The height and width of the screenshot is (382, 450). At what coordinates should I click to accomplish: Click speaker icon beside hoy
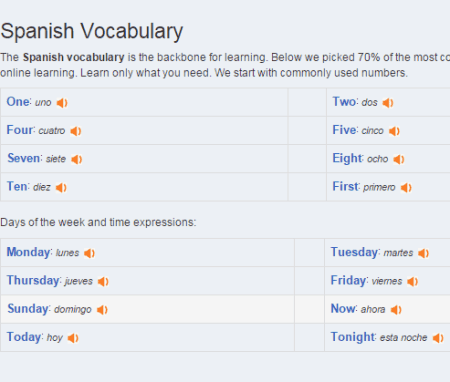[x=73, y=338]
